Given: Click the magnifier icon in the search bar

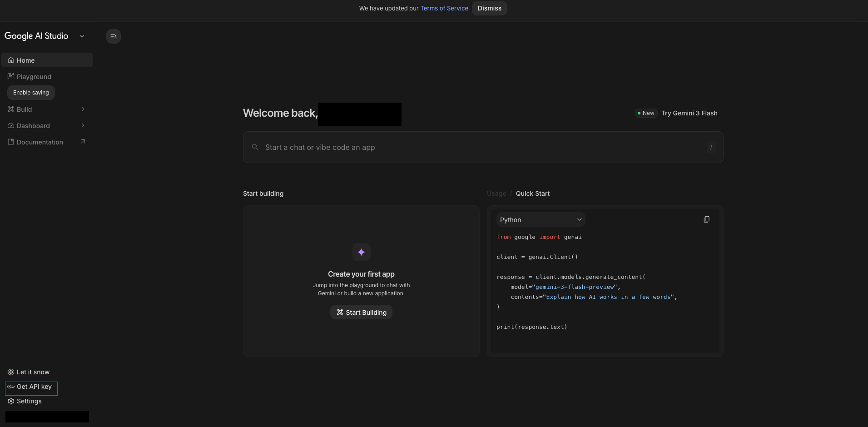Looking at the screenshot, I should (x=255, y=147).
